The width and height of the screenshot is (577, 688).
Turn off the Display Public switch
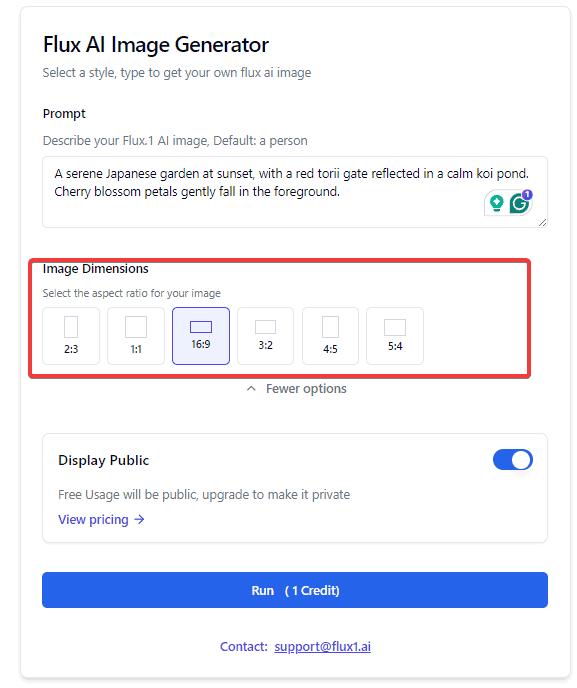tap(512, 460)
